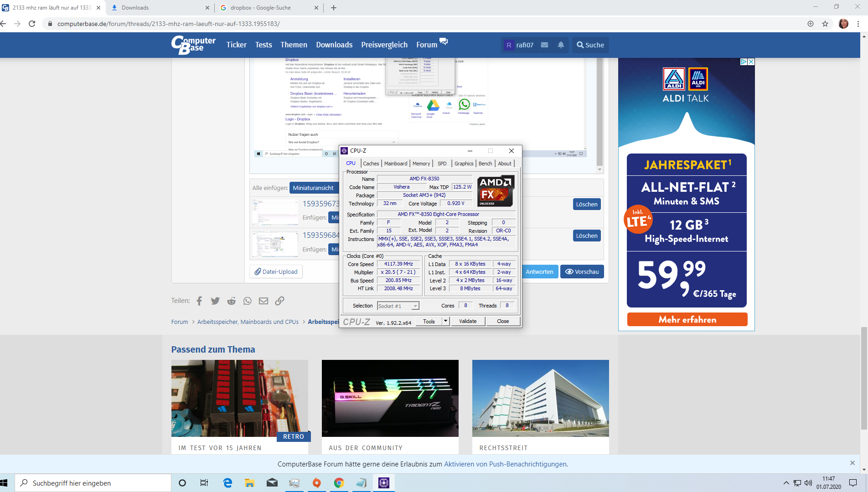This screenshot has width=868, height=492.
Task: Share the thread by email icon
Action: coord(263,301)
